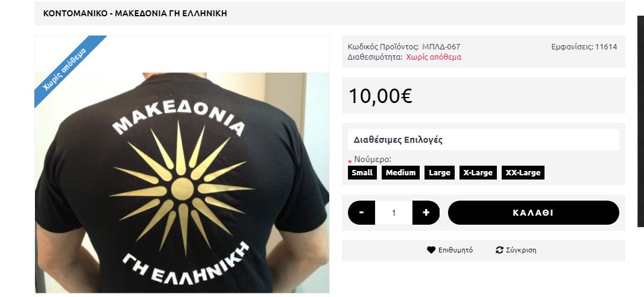Select XX-Large size
Screen dimensions: 644x297
(x=523, y=173)
